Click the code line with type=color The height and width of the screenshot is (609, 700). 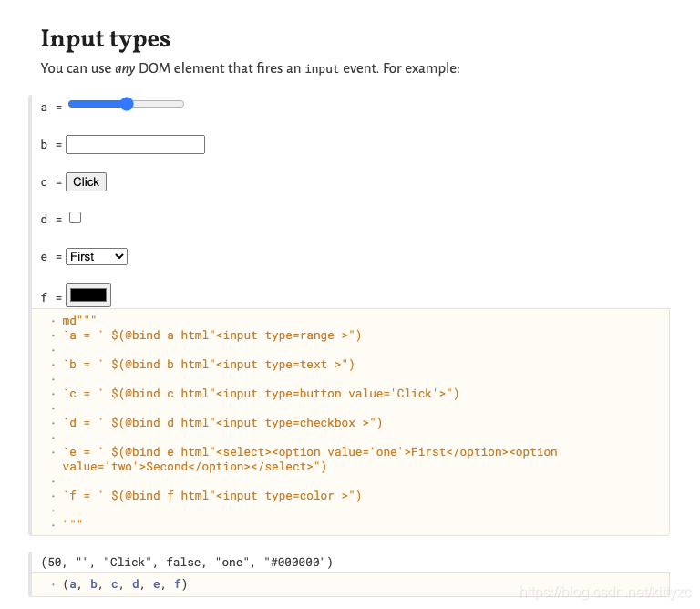point(212,496)
